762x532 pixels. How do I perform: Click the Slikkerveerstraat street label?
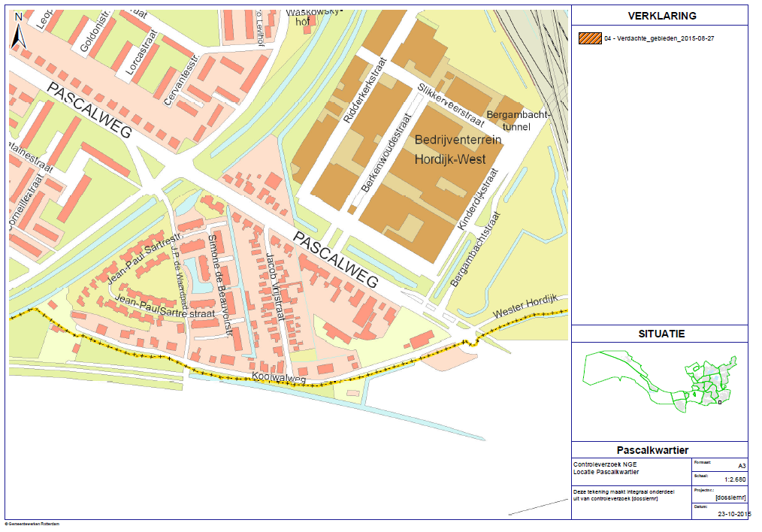click(450, 105)
